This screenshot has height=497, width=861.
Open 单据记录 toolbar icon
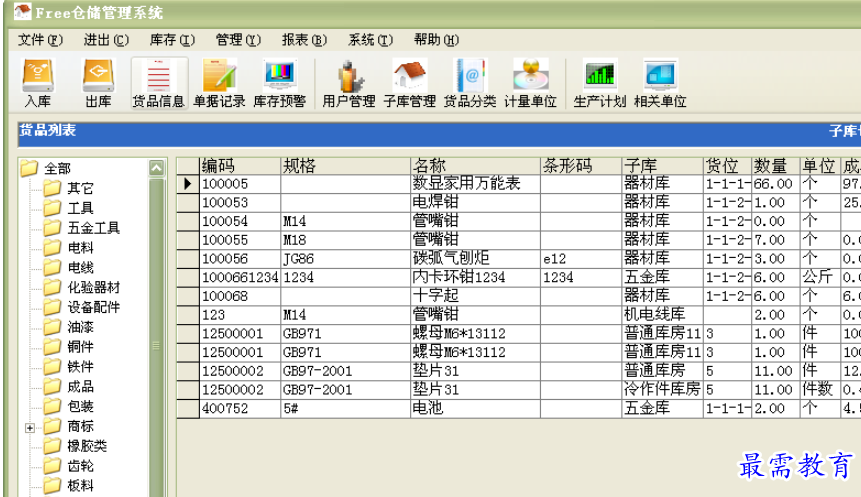[x=219, y=82]
